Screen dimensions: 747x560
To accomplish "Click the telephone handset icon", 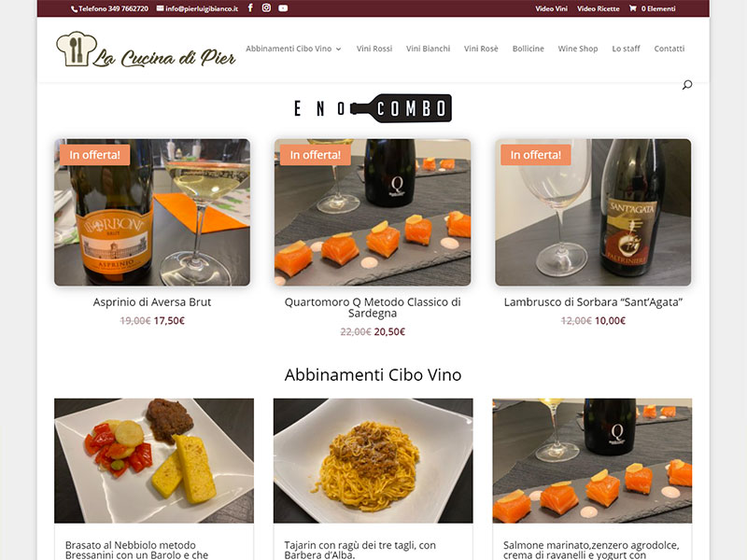I will coord(75,8).
